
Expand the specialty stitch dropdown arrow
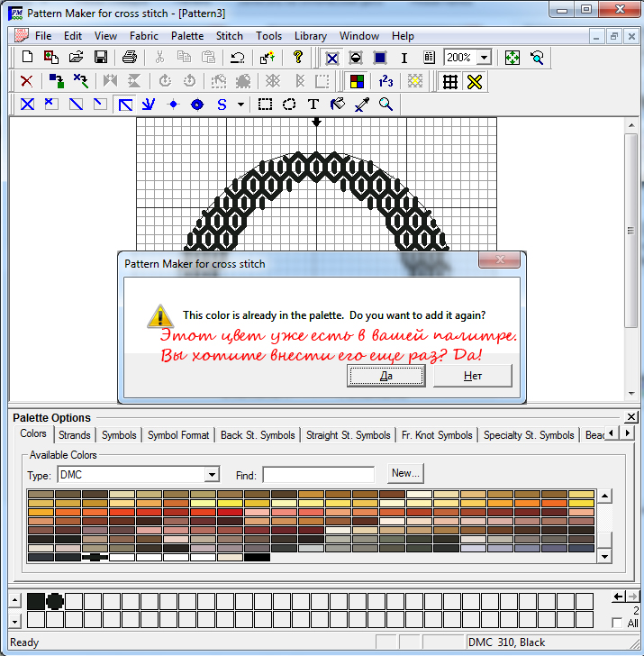pyautogui.click(x=240, y=105)
